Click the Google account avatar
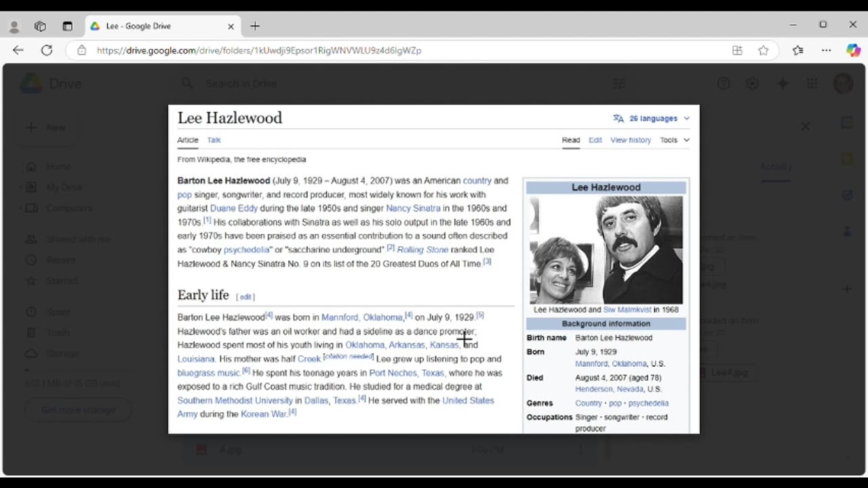Screen dimensions: 868x488 point(843,84)
